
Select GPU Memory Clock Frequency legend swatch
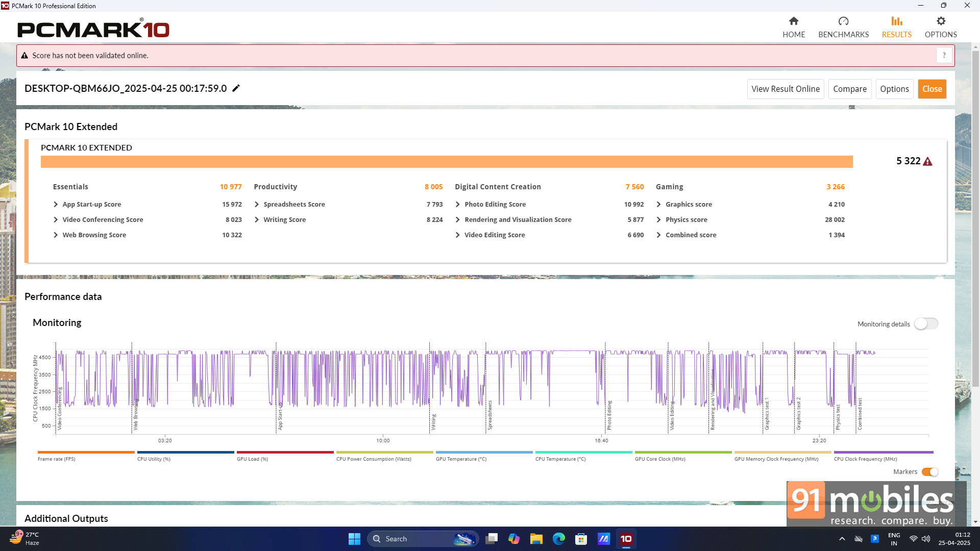click(x=782, y=452)
